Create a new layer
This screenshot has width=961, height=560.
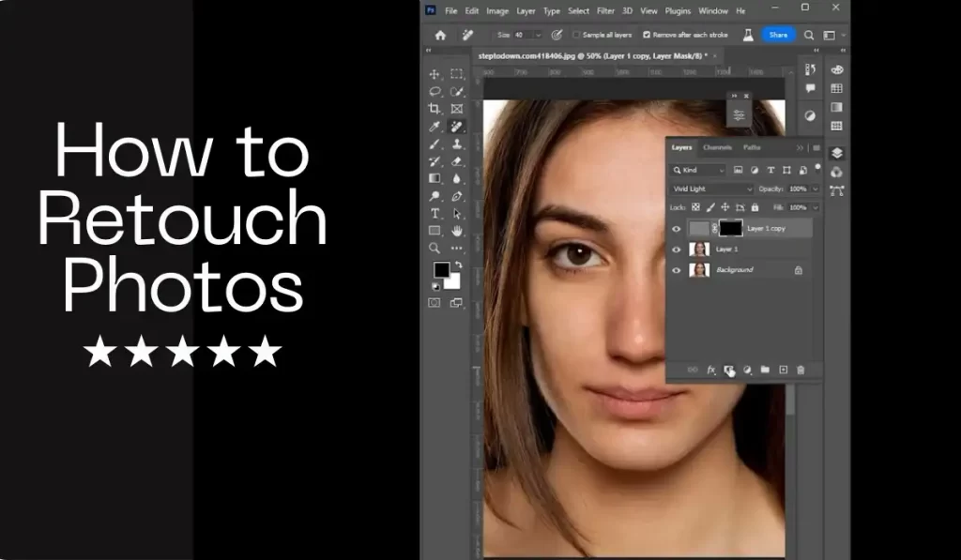pos(784,370)
